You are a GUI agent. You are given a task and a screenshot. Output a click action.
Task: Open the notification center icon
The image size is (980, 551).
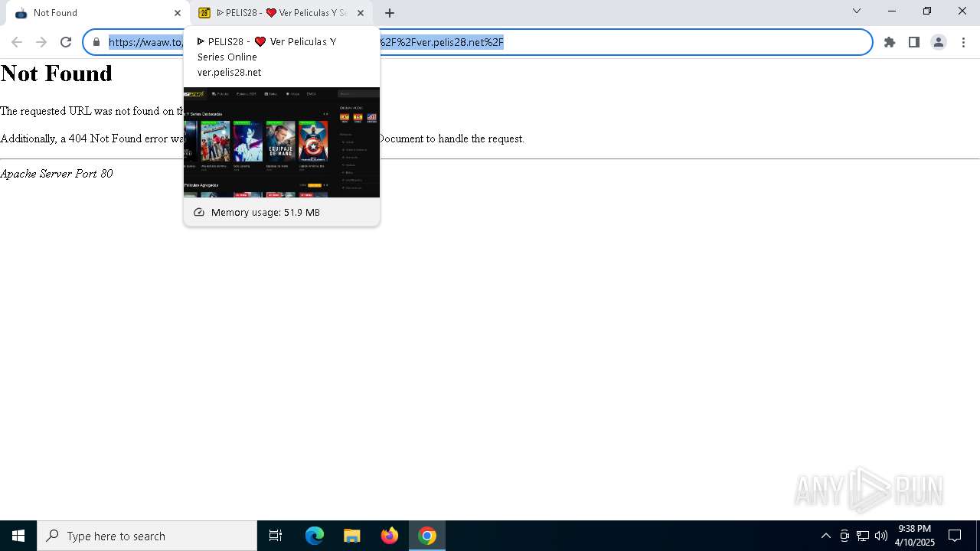[x=955, y=536]
